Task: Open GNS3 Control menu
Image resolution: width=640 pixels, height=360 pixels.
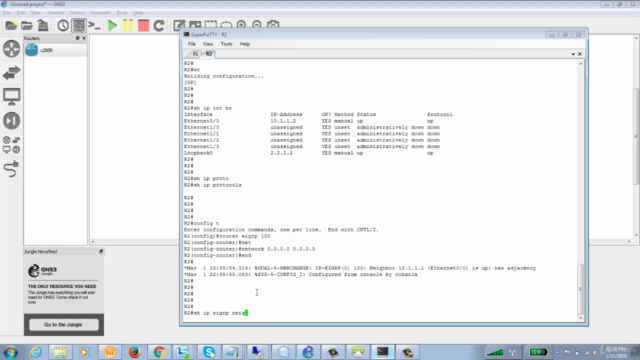Action: tap(56, 13)
